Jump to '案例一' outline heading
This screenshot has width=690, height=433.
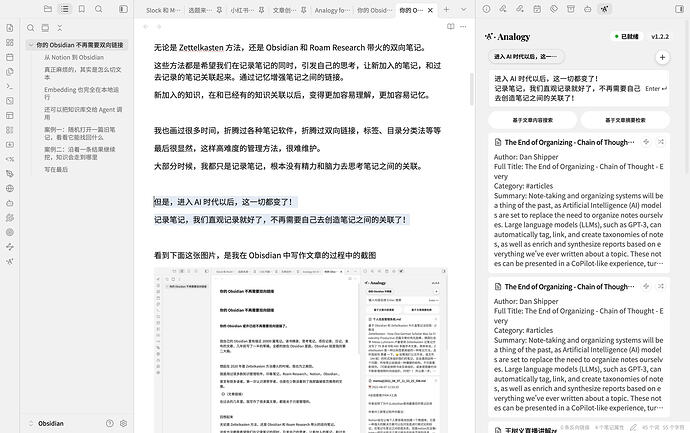click(80, 133)
